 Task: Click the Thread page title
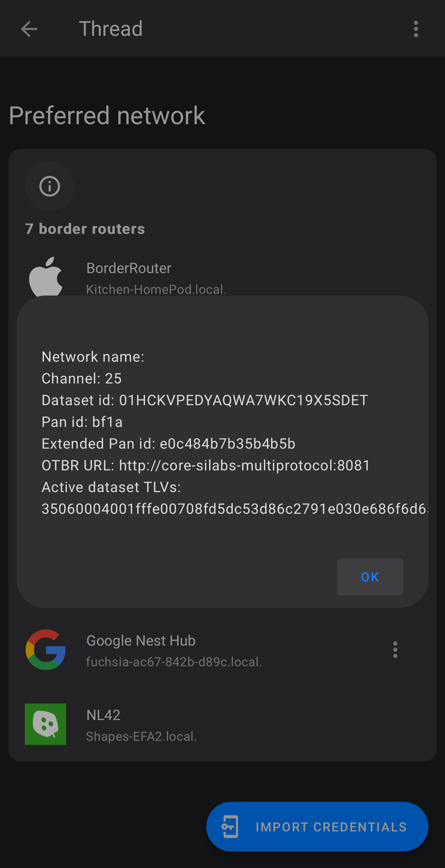111,29
